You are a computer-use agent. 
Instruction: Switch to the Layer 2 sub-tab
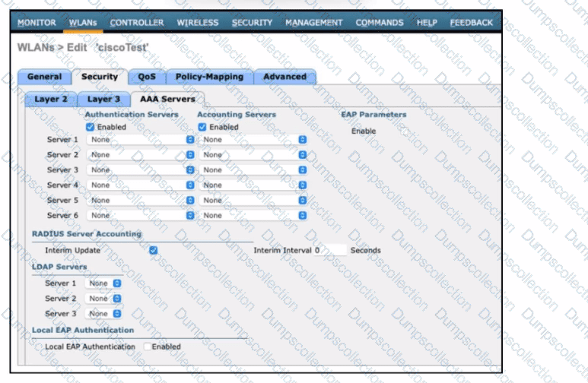[51, 99]
